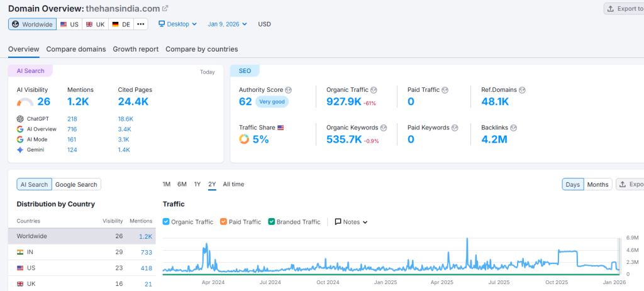Click the ChatGPT logo icon
Screen dimensions: 644x291
click(x=21, y=119)
